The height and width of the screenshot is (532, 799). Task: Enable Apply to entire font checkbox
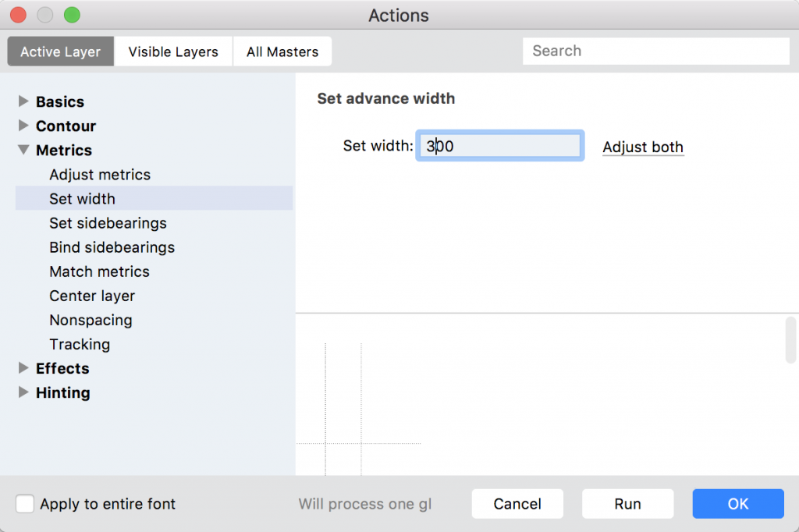click(x=25, y=504)
